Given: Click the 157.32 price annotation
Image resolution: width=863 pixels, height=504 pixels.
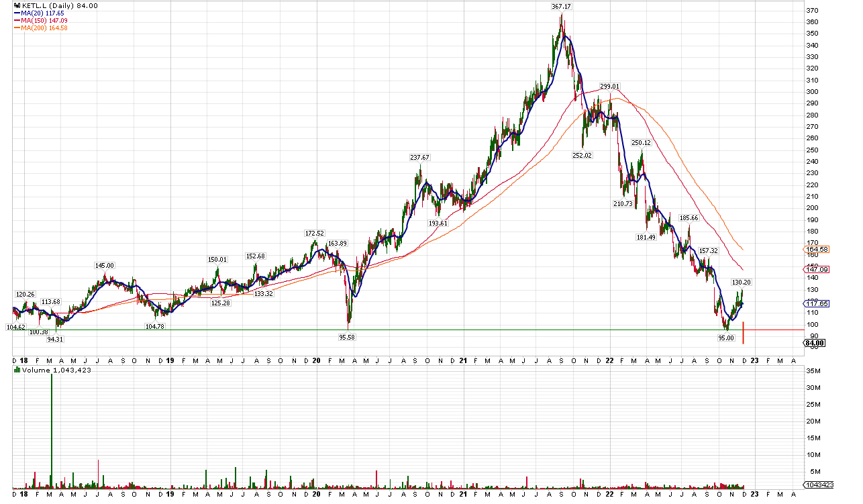Looking at the screenshot, I should (709, 251).
